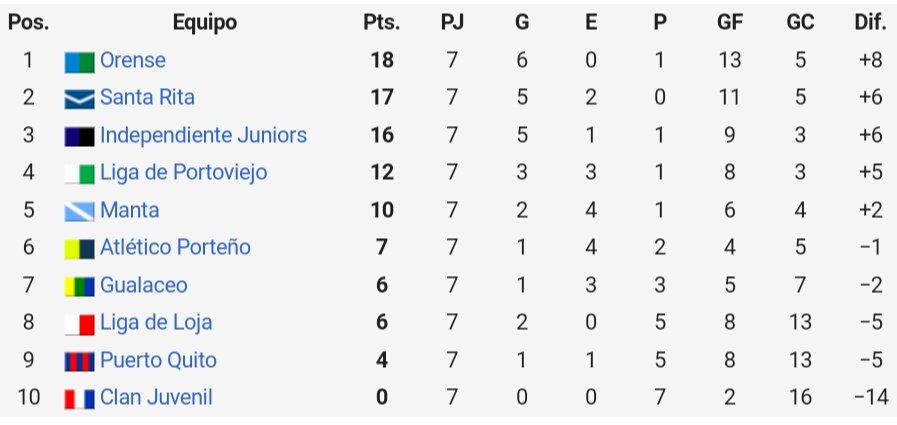Click the Puerto Quito striped flag icon
Image resolution: width=897 pixels, height=425 pixels.
79,362
